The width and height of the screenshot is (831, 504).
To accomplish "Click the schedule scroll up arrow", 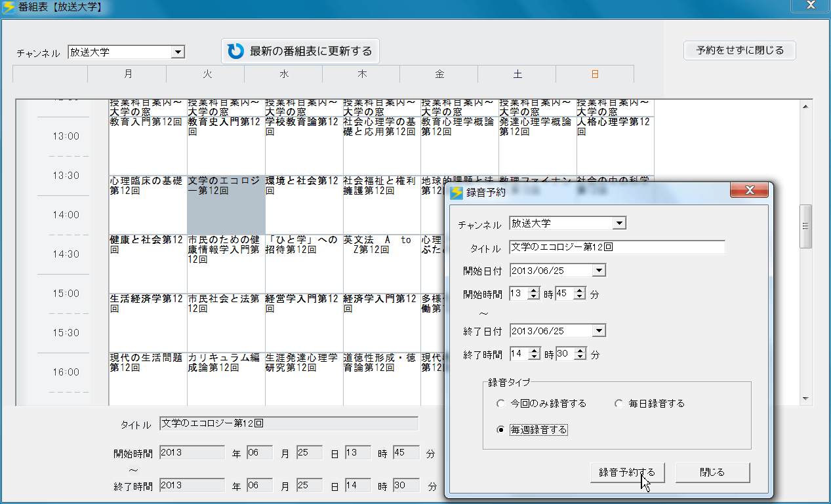I will point(806,106).
